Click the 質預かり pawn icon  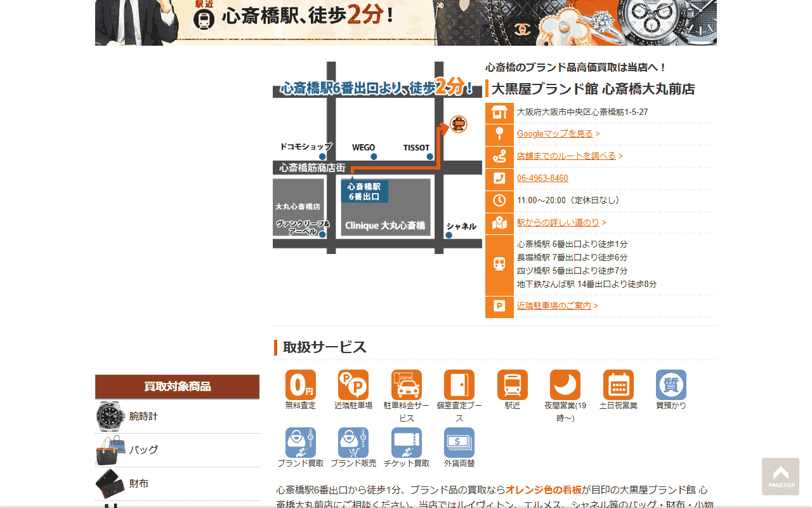[671, 385]
